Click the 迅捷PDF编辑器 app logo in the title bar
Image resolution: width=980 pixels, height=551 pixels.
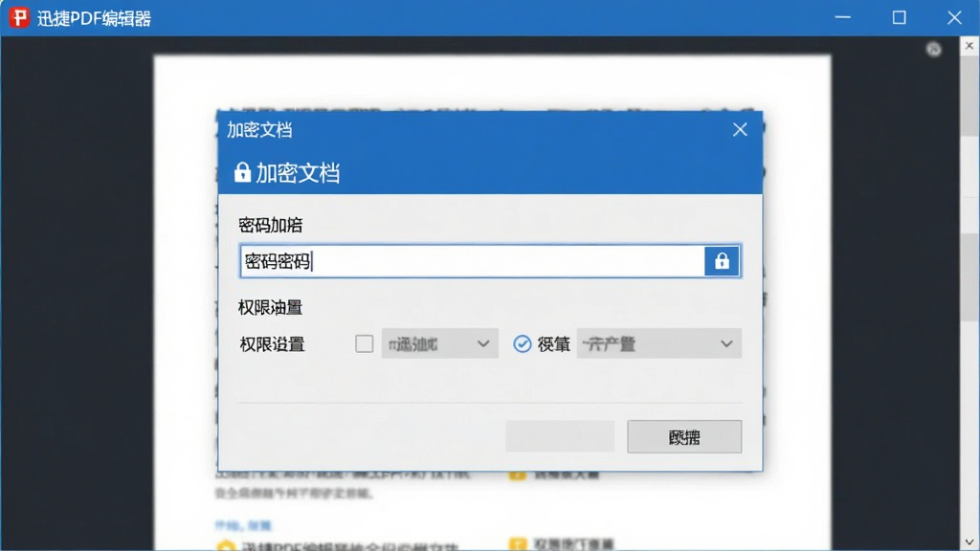[19, 17]
